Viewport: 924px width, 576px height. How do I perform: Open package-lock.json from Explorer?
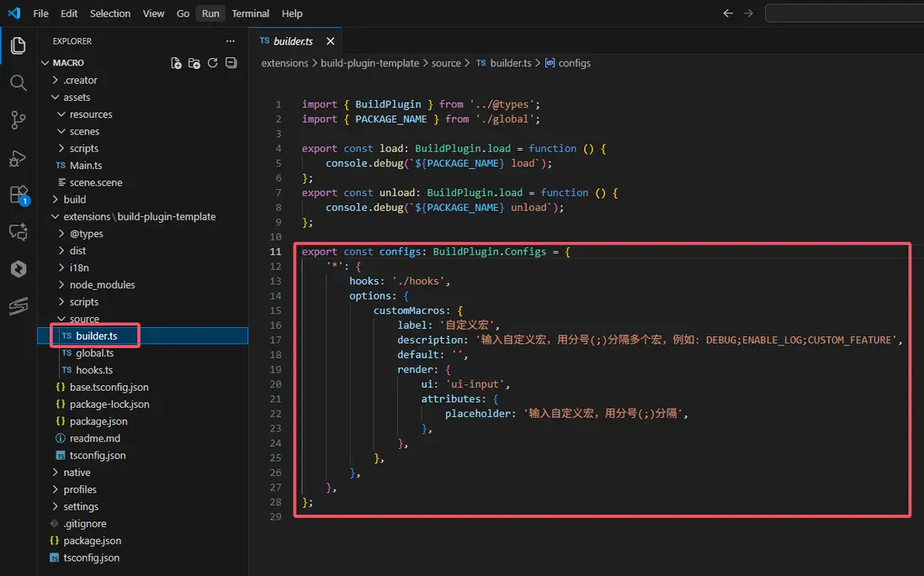pyautogui.click(x=109, y=404)
